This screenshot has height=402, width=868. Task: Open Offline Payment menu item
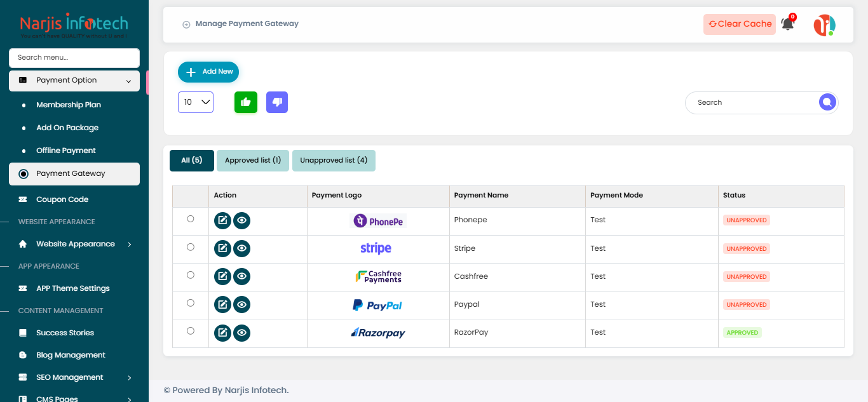click(x=66, y=151)
